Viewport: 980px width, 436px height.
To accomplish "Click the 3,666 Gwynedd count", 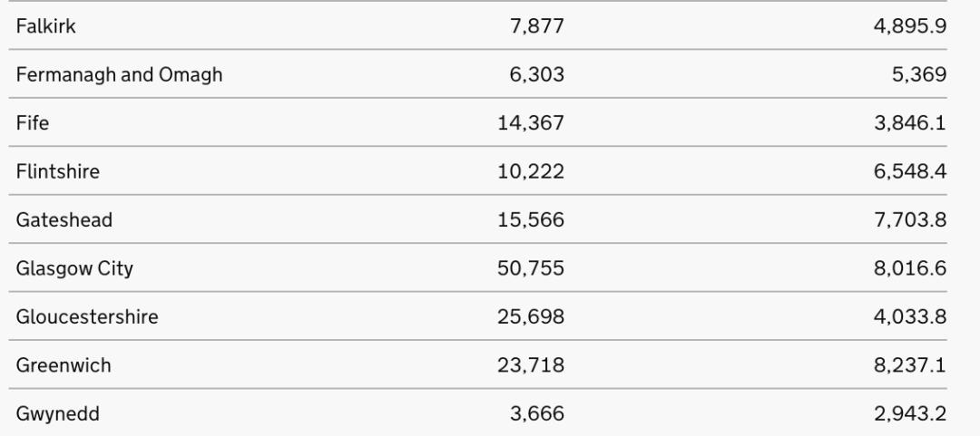I will tap(538, 414).
